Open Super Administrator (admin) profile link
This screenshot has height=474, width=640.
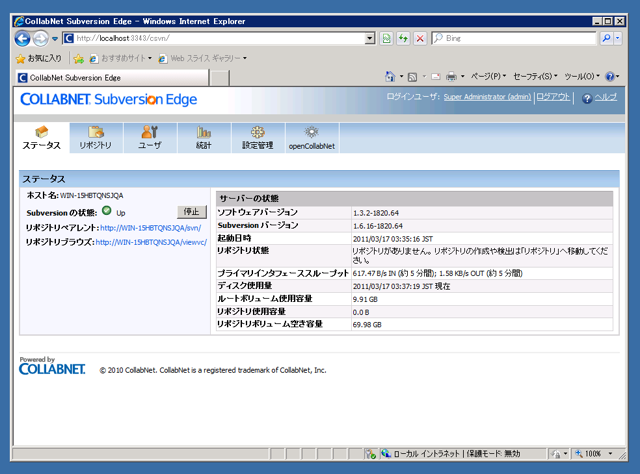[487, 97]
